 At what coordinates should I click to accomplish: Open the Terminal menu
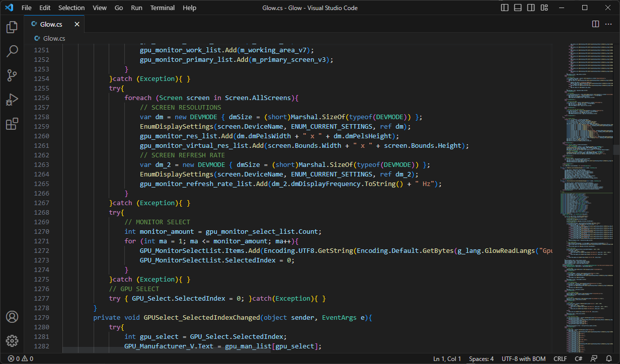click(163, 8)
